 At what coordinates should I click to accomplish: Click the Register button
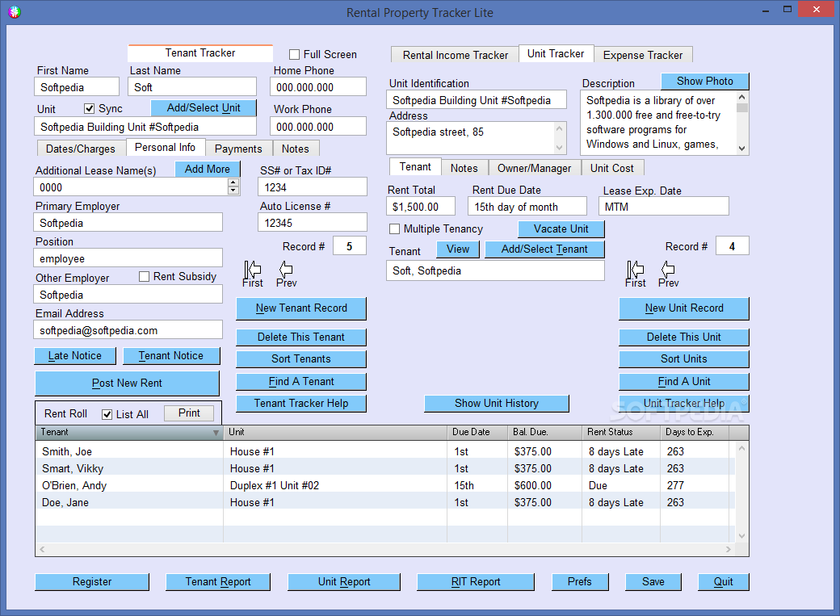pyautogui.click(x=92, y=582)
